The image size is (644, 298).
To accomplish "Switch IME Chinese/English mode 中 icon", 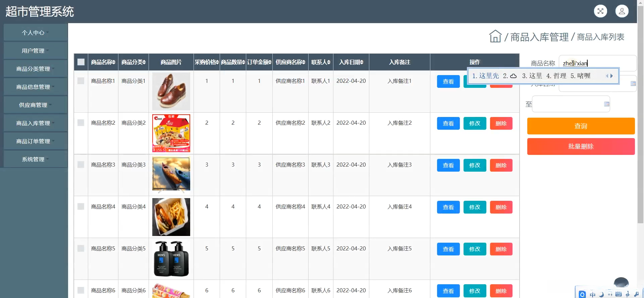I will 593,294.
